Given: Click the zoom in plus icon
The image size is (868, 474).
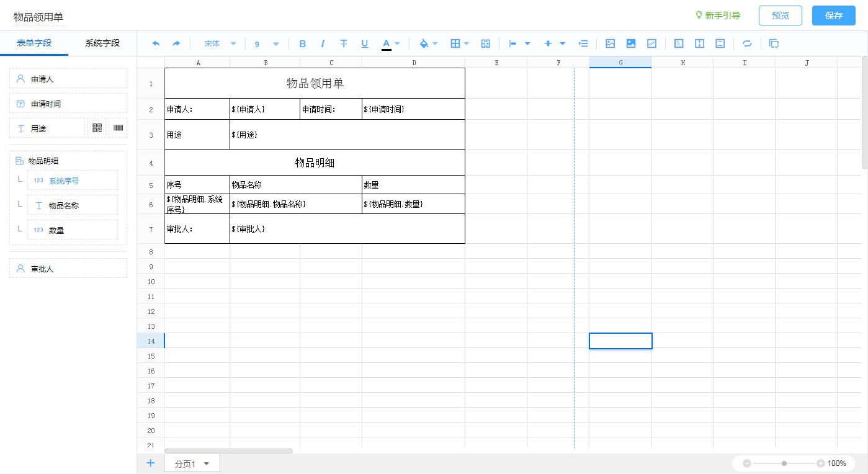Looking at the screenshot, I should [820, 463].
